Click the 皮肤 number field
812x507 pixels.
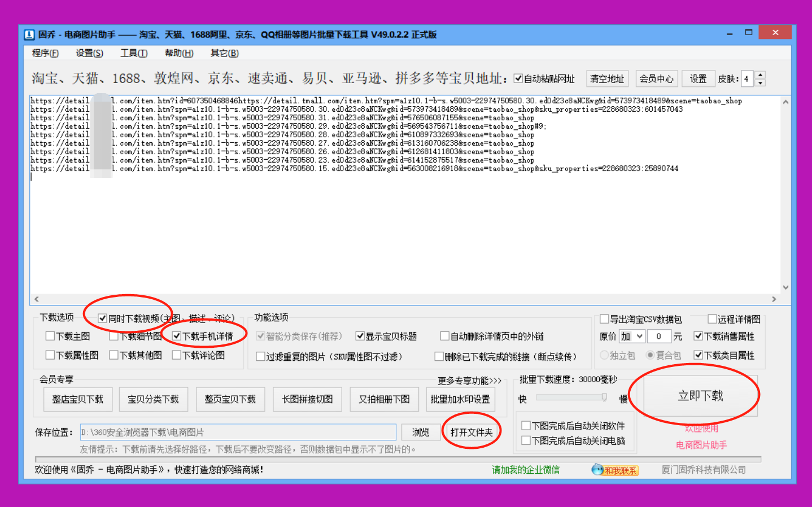[747, 78]
